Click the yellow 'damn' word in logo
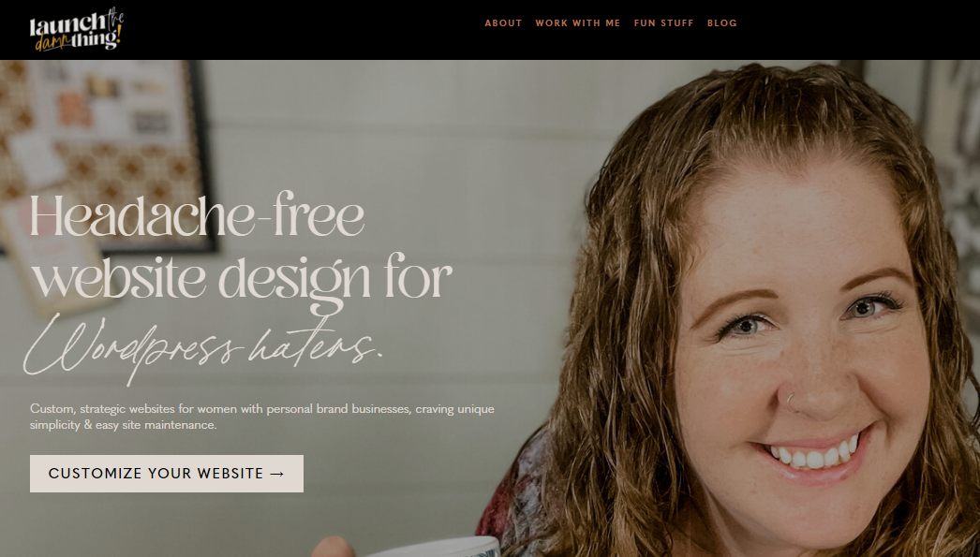Viewport: 980px width, 557px height. pos(52,42)
